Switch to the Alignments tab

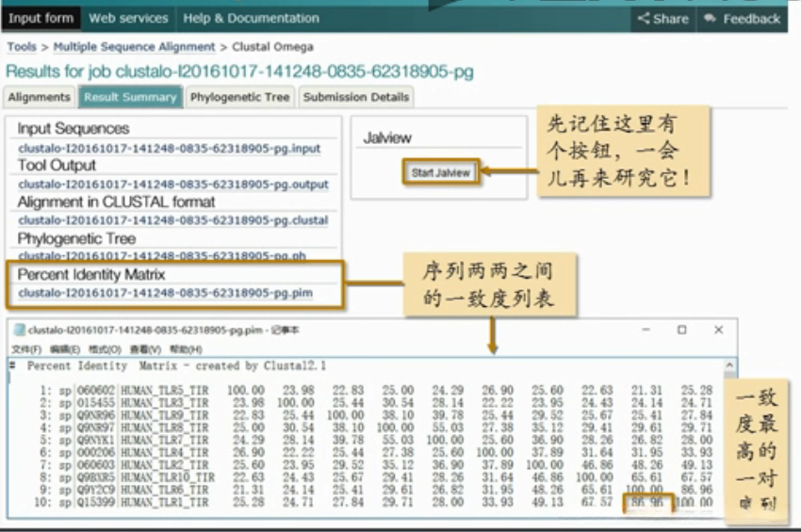tap(40, 97)
